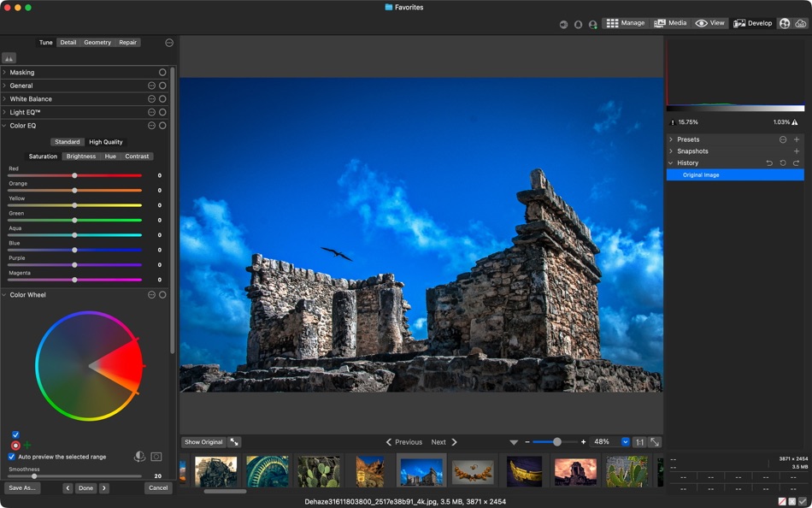Image resolution: width=812 pixels, height=508 pixels.
Task: Expand the Presets panel
Action: pyautogui.click(x=670, y=139)
